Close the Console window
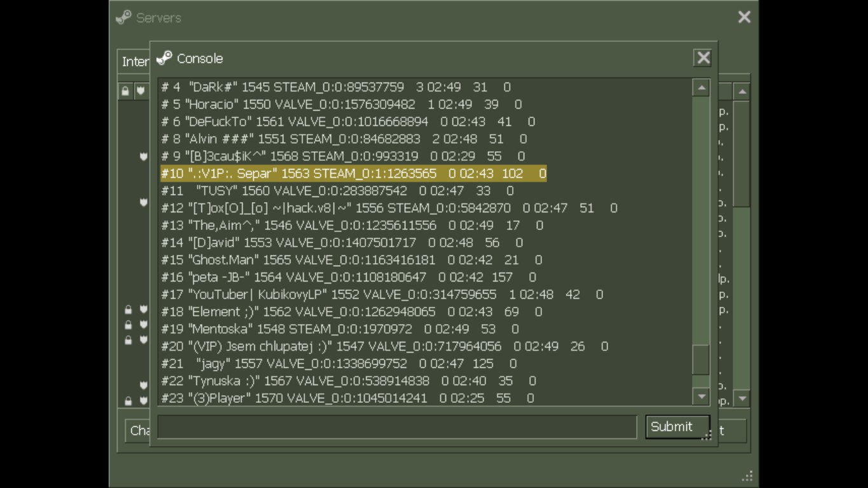The image size is (868, 488). click(x=703, y=58)
